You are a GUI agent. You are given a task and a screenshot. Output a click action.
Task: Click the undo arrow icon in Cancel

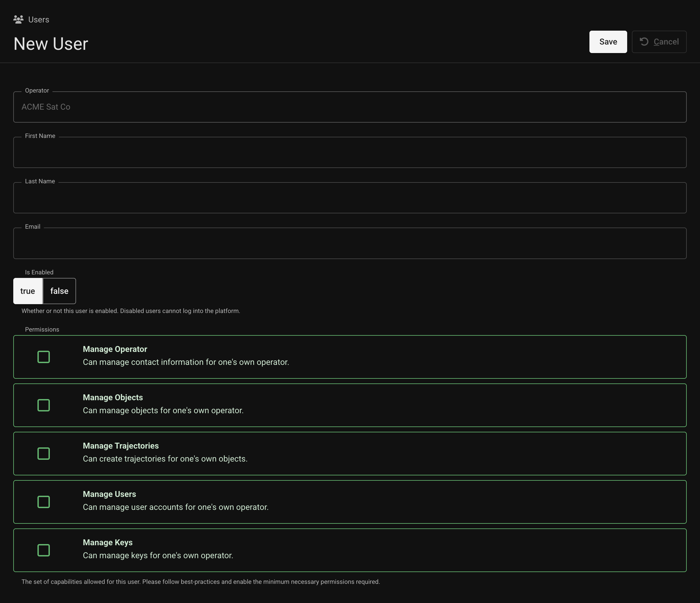[644, 42]
